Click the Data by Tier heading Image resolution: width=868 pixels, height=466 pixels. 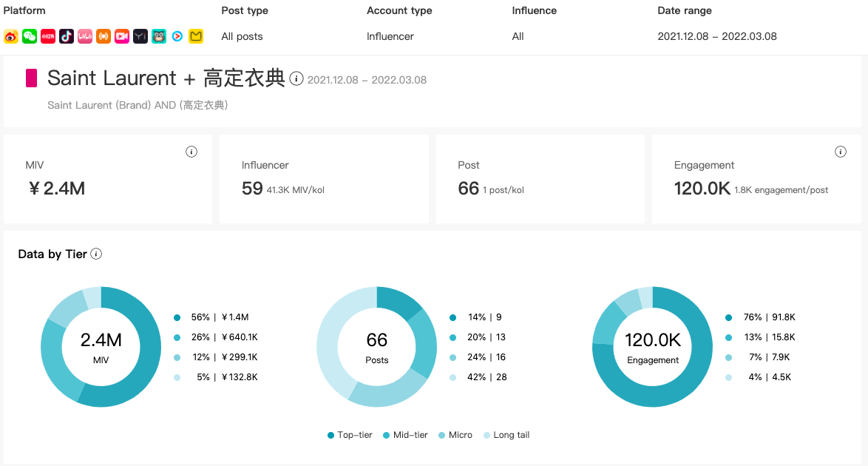click(52, 254)
